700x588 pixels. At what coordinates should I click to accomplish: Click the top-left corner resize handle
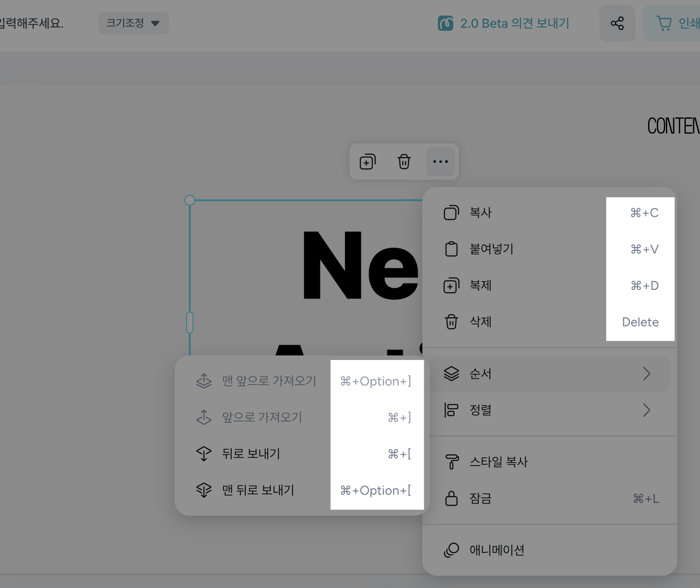click(190, 200)
